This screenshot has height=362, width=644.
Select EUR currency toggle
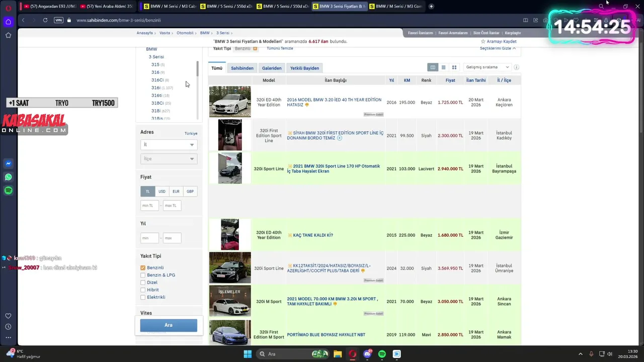coord(176,192)
